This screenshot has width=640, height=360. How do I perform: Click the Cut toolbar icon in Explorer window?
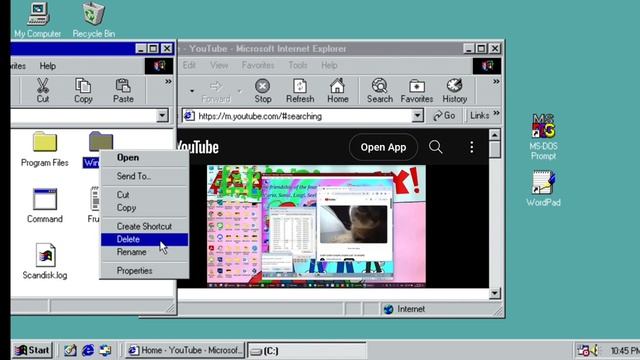coord(42,91)
